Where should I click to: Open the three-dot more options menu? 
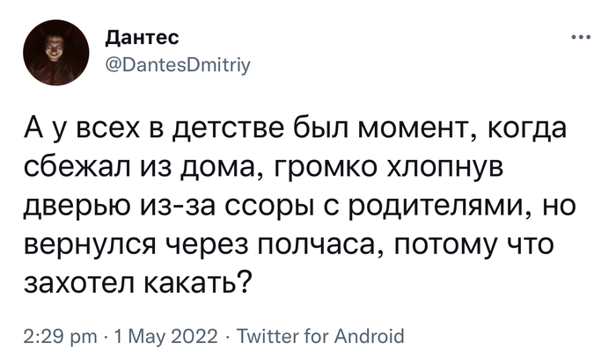pos(581,38)
